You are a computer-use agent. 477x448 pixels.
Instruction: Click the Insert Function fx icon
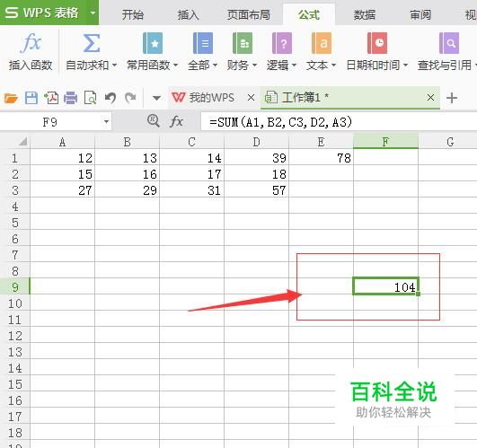[31, 42]
